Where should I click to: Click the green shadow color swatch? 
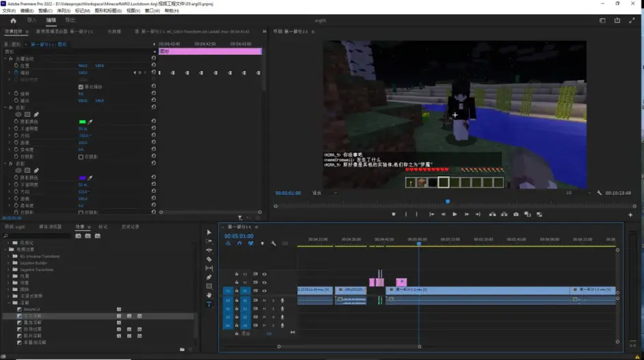(x=83, y=122)
